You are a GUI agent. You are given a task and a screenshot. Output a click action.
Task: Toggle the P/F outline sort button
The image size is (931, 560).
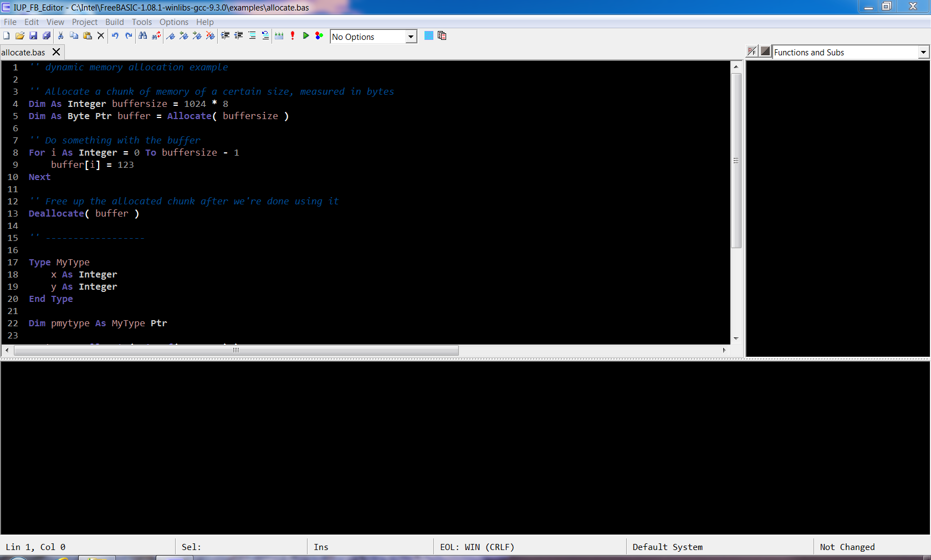752,52
